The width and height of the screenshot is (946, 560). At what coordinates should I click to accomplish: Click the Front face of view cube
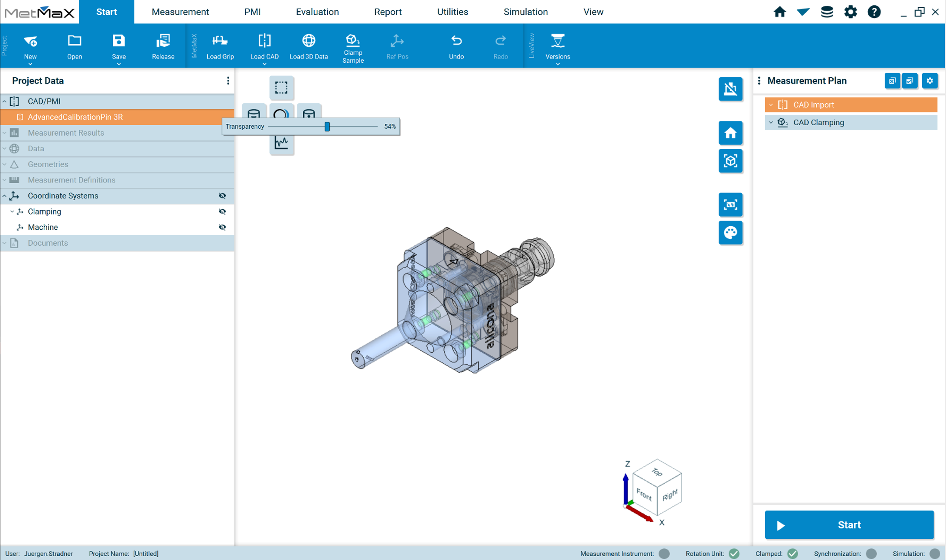pos(644,494)
